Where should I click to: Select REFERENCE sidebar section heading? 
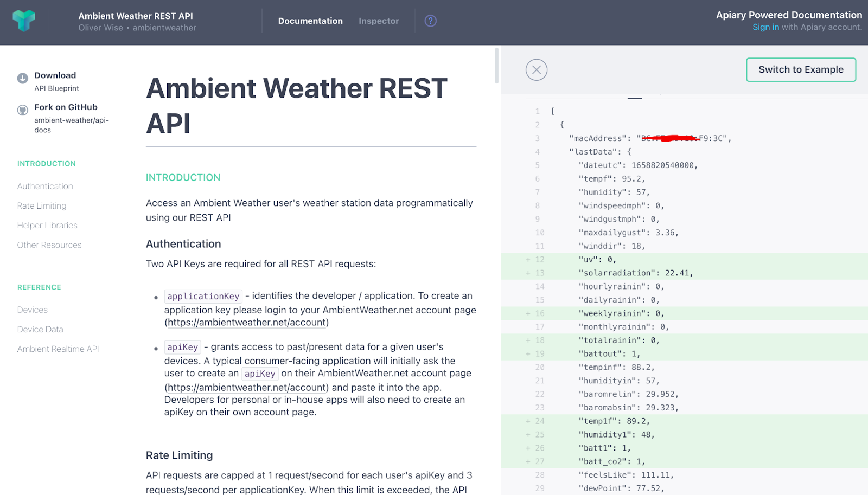pos(39,287)
